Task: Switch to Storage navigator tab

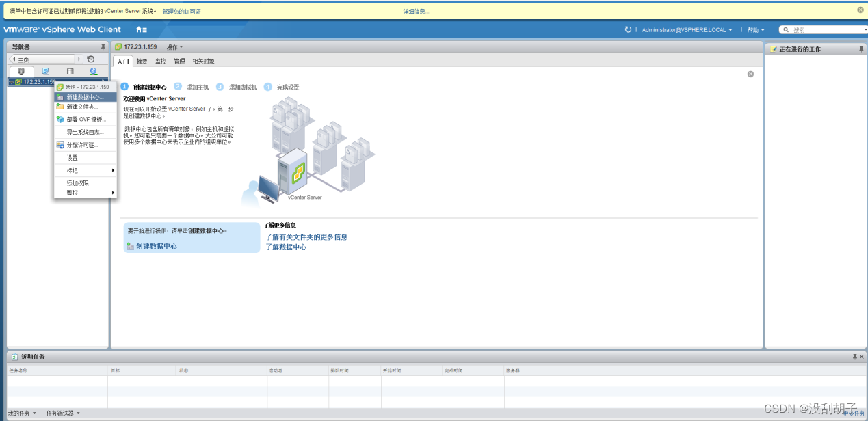Action: 70,71
